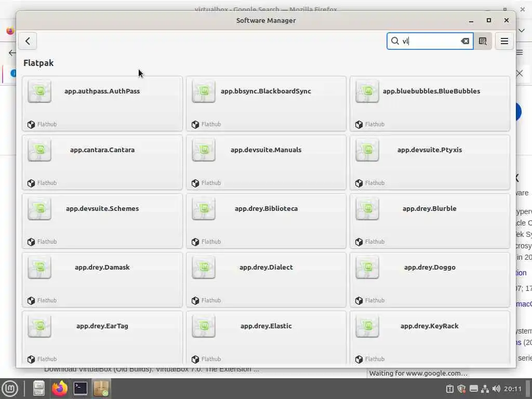Select the app.drey.Doggo title text

click(x=430, y=267)
